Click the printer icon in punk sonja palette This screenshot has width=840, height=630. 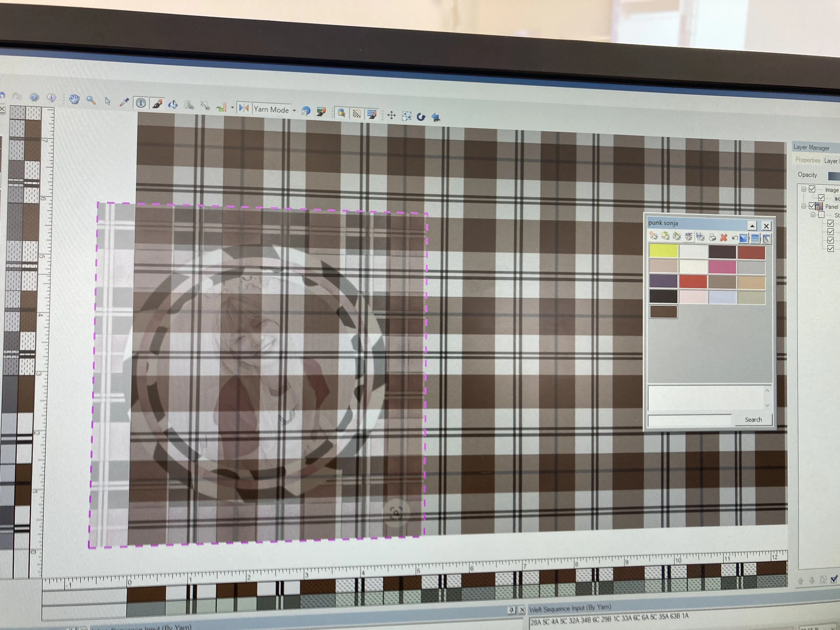(x=712, y=237)
